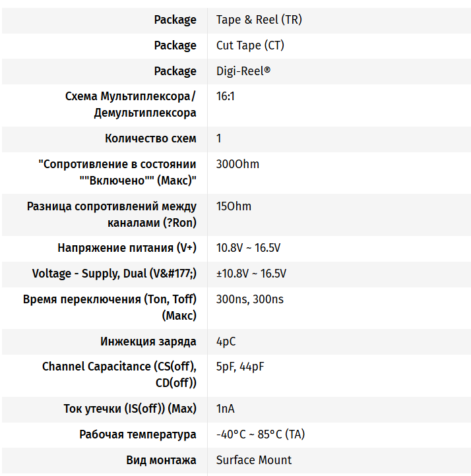This screenshot has width=471, height=476.
Task: Click the 1nA leakage current value
Action: coord(226,409)
